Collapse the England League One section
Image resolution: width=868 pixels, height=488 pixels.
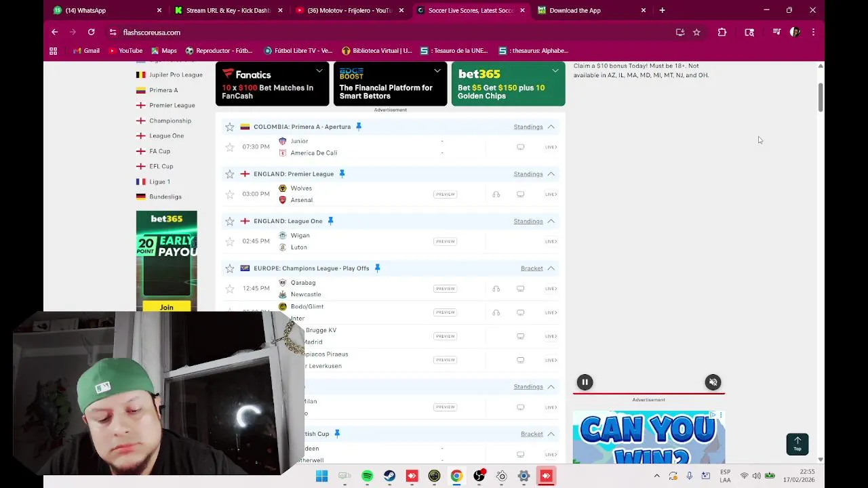[551, 221]
